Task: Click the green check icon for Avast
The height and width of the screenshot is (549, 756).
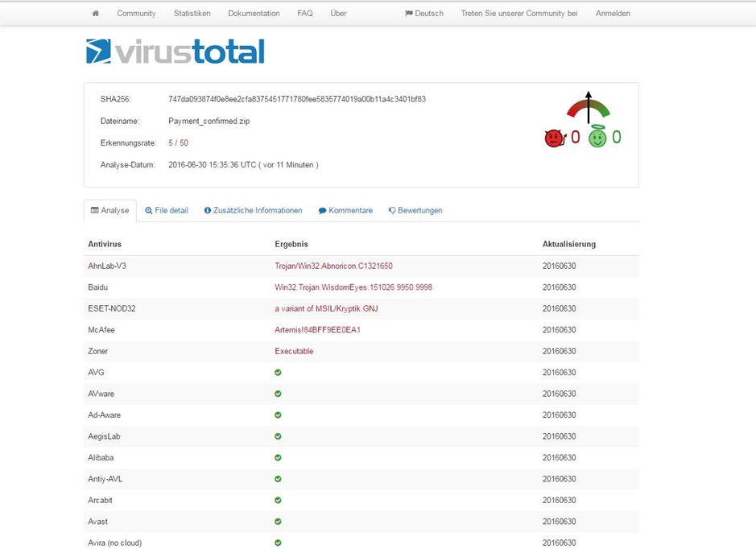Action: coord(278,522)
